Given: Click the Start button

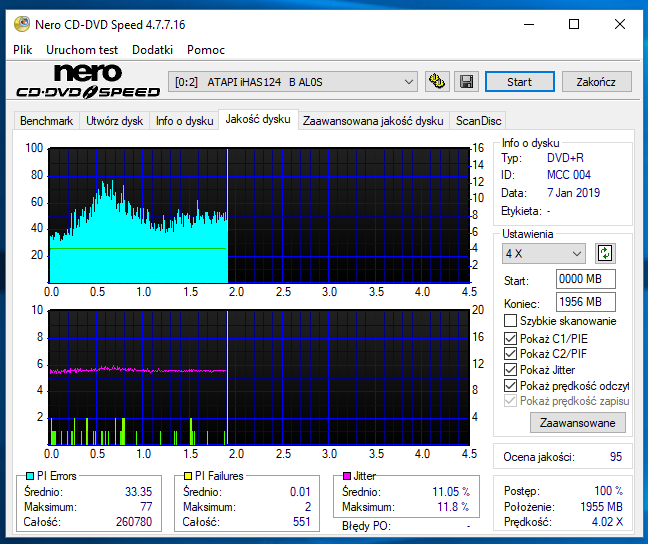Looking at the screenshot, I should pyautogui.click(x=519, y=81).
